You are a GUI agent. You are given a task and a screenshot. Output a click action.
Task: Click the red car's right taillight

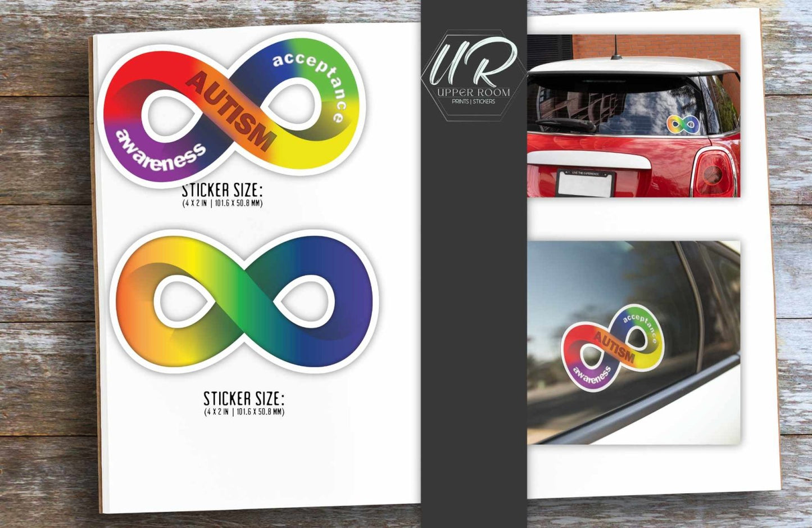(x=715, y=173)
